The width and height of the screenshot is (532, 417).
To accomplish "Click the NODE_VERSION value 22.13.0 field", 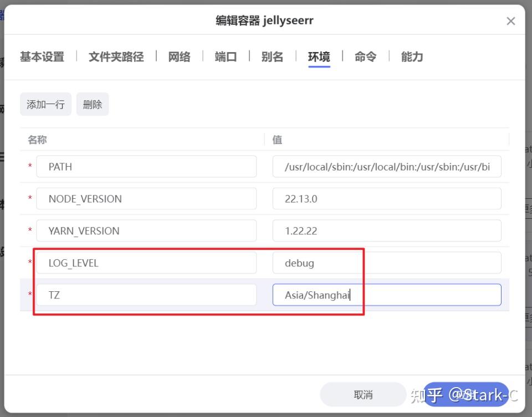I will [x=387, y=198].
